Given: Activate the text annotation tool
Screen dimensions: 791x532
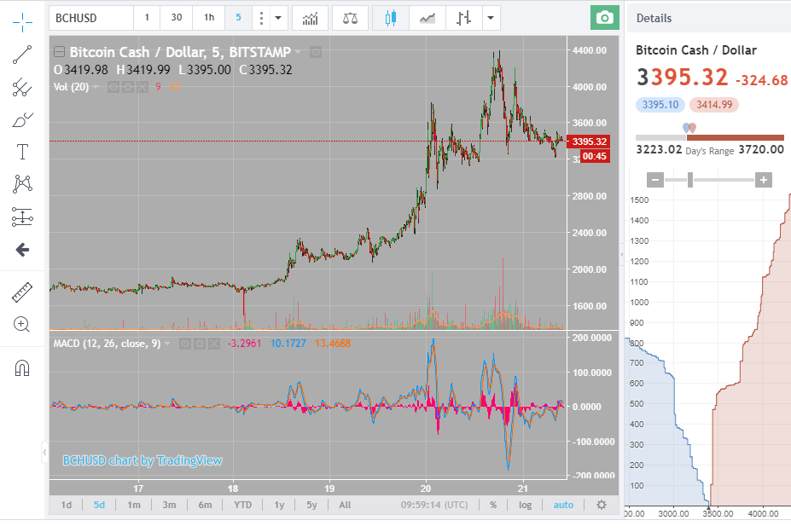Looking at the screenshot, I should 23,151.
